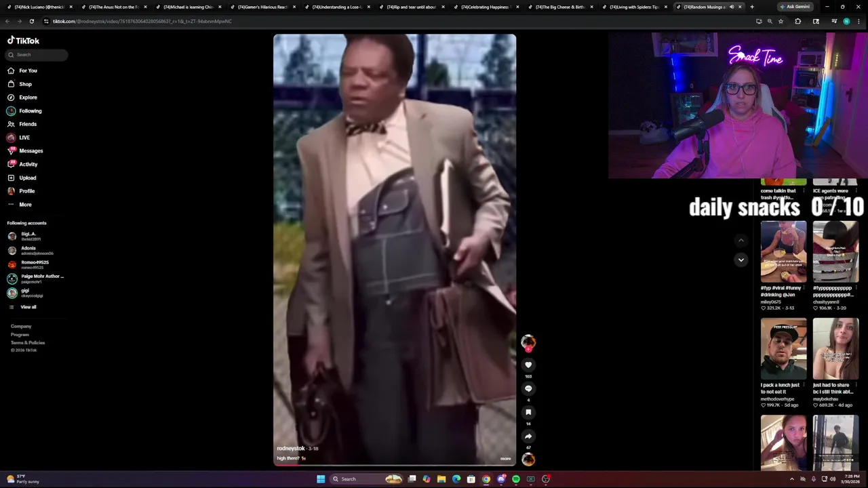Viewport: 868px width, 488px height.
Task: Mute the Random Musings tab audio
Action: tap(732, 7)
